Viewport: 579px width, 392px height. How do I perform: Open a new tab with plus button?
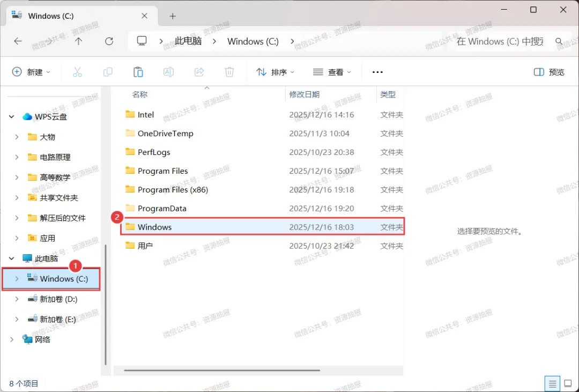pyautogui.click(x=173, y=16)
